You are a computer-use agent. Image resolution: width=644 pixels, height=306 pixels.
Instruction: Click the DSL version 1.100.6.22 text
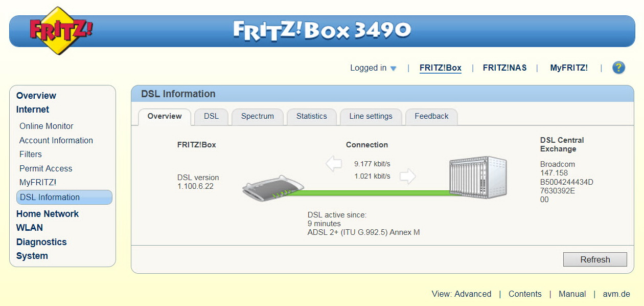(x=198, y=182)
